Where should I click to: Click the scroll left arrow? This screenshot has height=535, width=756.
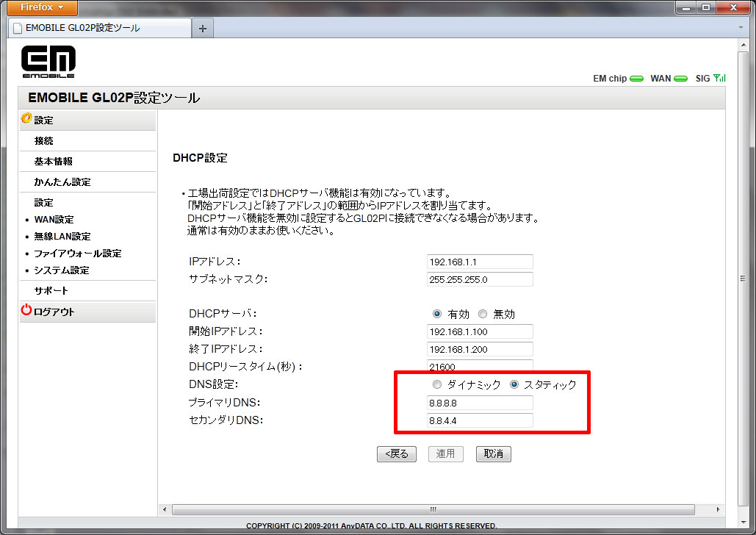click(x=165, y=509)
